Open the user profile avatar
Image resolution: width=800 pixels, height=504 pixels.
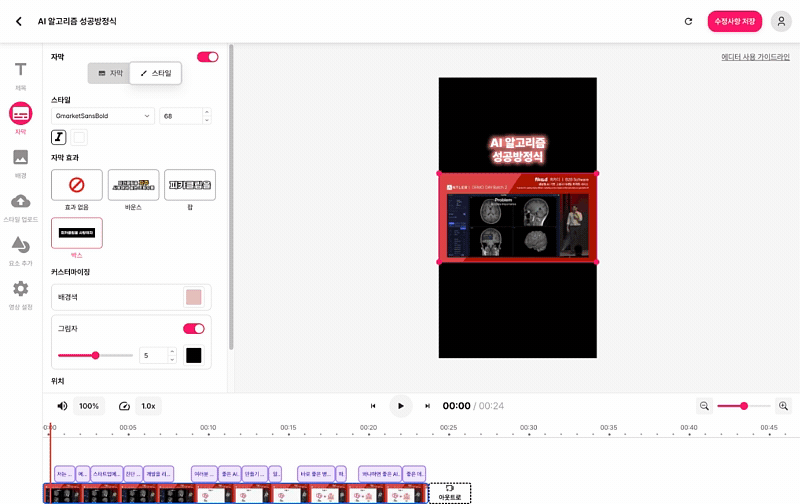(781, 21)
